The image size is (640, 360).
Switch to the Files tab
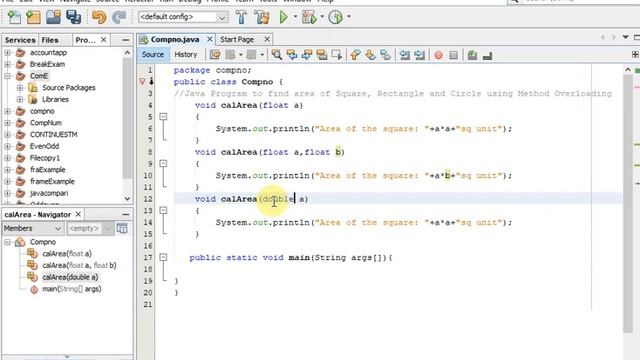50,40
